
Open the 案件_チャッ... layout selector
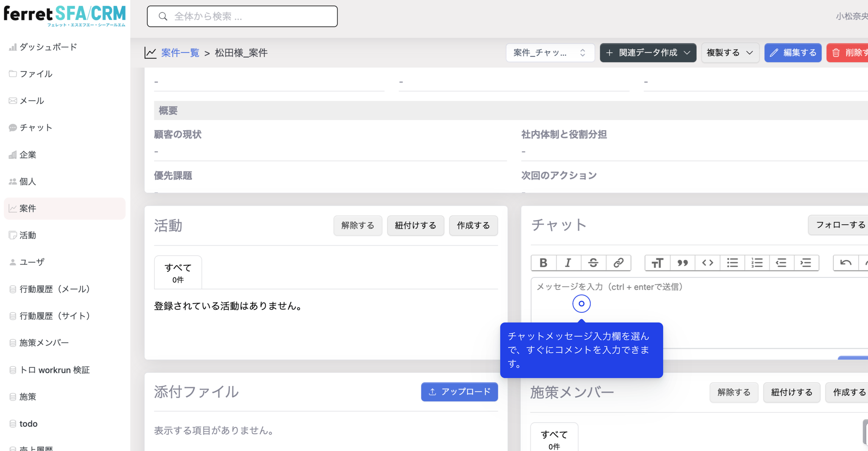(x=550, y=53)
